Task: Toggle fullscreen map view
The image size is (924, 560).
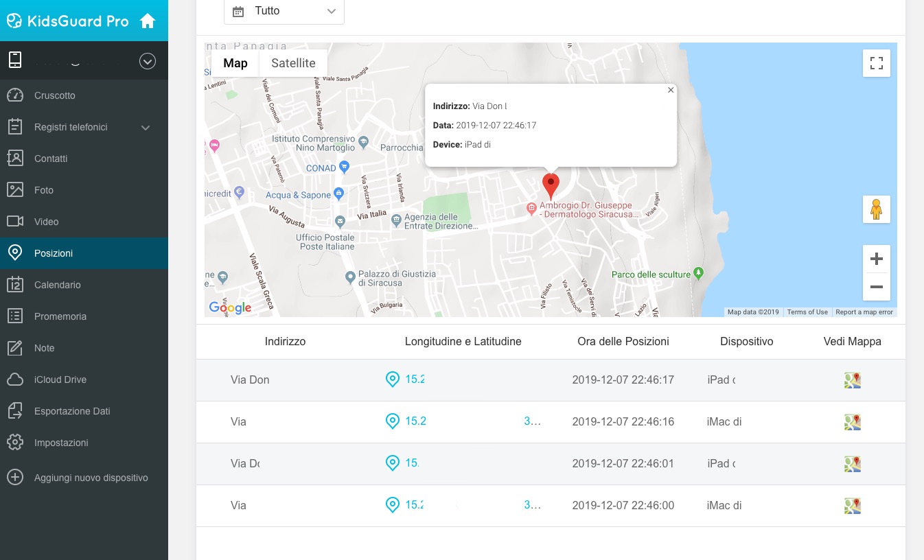Action: (877, 63)
